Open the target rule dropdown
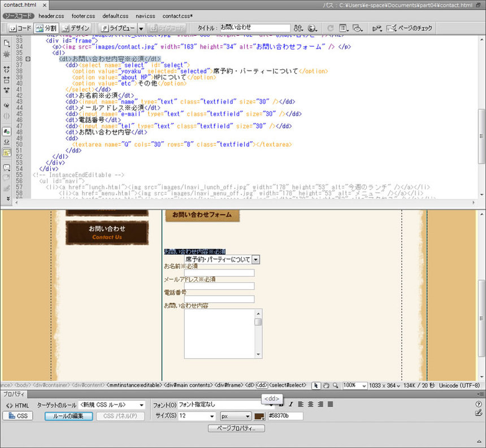The width and height of the screenshot is (486, 448). coord(112,404)
